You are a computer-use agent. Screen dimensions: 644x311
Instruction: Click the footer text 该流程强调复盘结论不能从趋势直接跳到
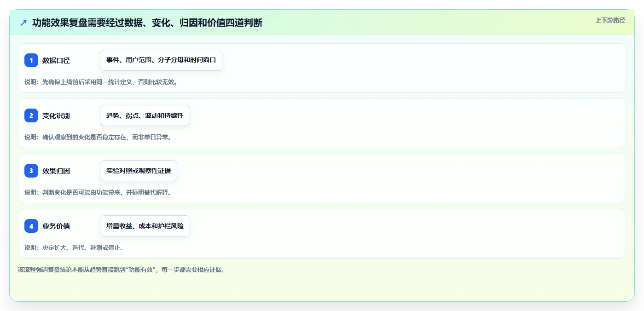pos(72,270)
